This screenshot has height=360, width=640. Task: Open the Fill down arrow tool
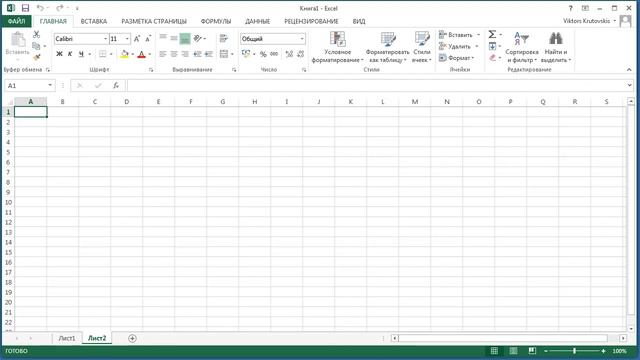492,46
